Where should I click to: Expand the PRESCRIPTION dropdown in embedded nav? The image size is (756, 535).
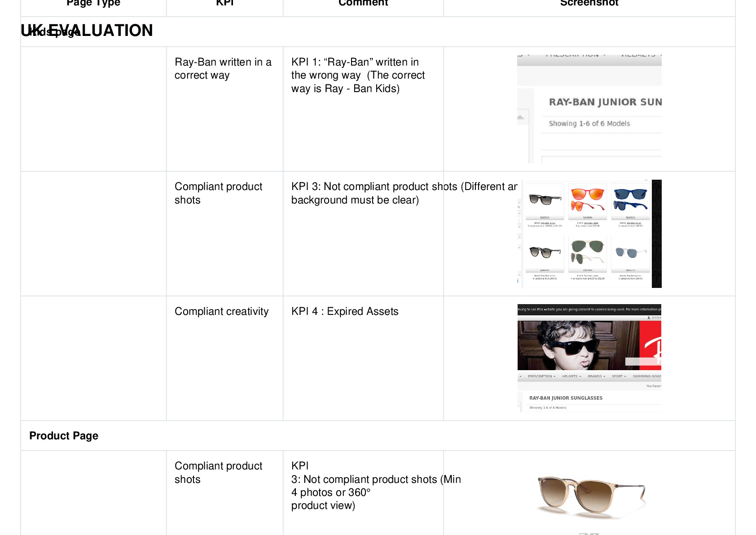point(541,376)
